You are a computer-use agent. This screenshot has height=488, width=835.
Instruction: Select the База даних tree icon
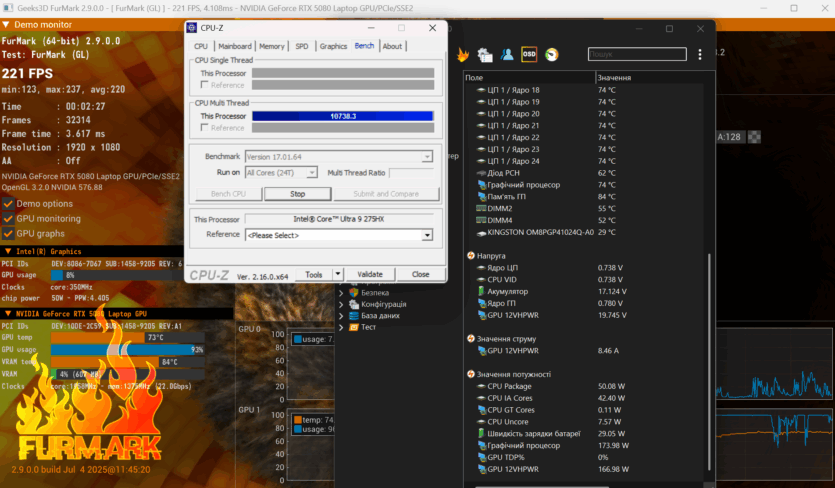(x=352, y=316)
